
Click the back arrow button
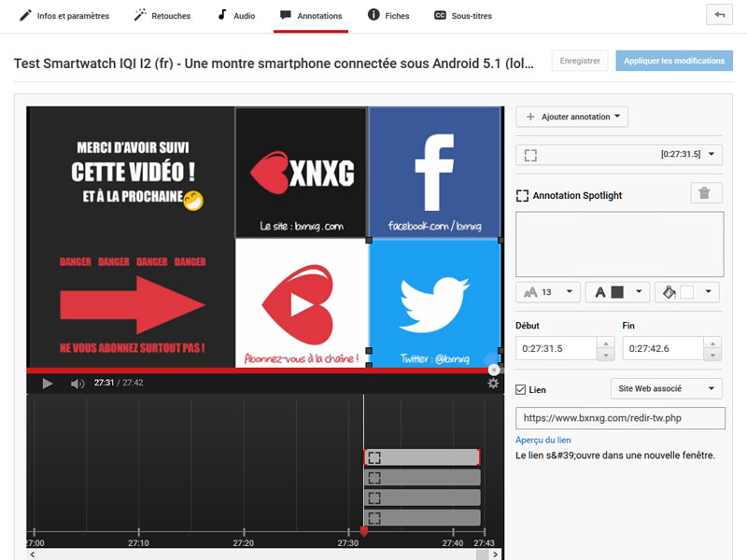tap(719, 15)
